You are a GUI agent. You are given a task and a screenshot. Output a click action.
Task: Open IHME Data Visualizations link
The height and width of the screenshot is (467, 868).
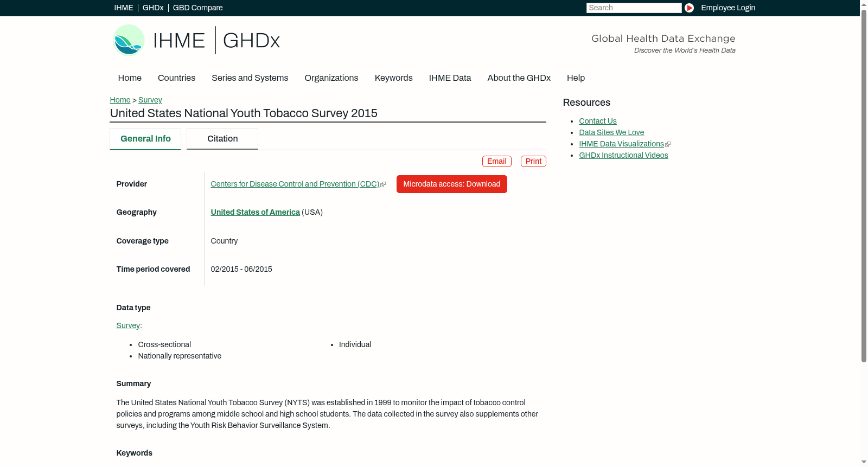coord(621,144)
